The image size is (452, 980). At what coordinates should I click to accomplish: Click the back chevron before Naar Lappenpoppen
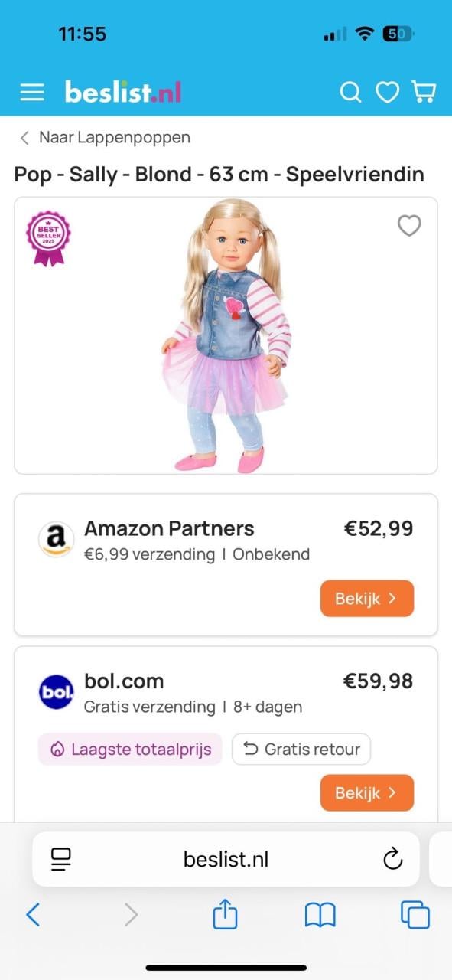pyautogui.click(x=24, y=138)
